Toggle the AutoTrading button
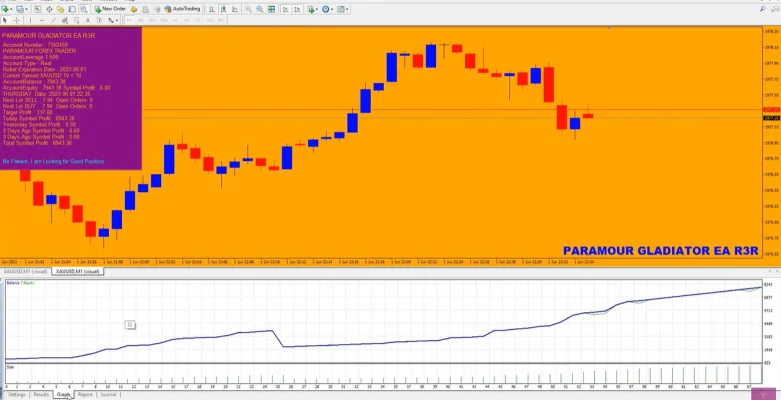 click(182, 9)
